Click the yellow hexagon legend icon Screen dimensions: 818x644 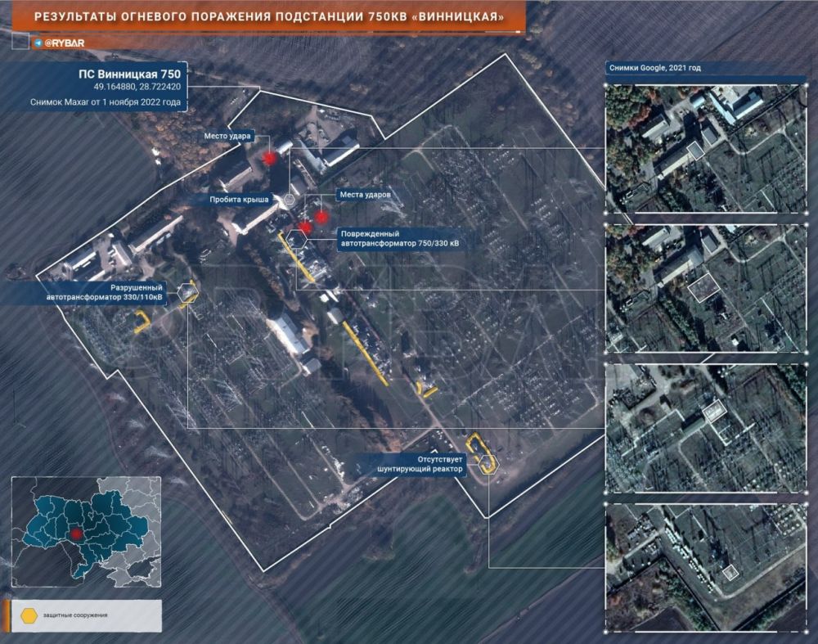click(x=30, y=614)
